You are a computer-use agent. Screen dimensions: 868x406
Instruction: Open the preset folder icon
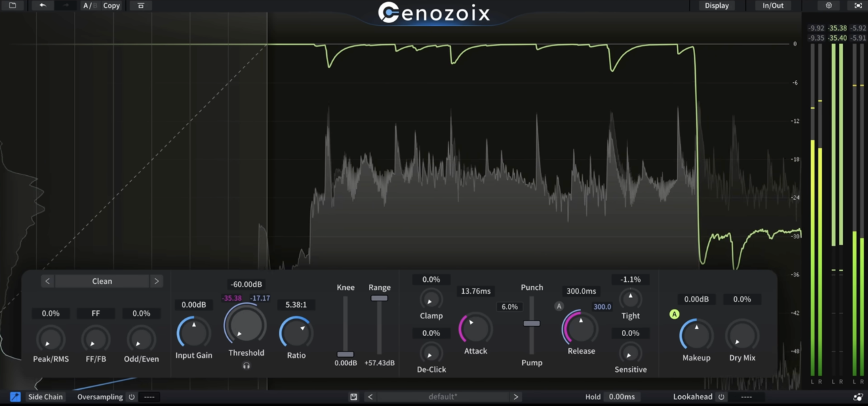12,5
